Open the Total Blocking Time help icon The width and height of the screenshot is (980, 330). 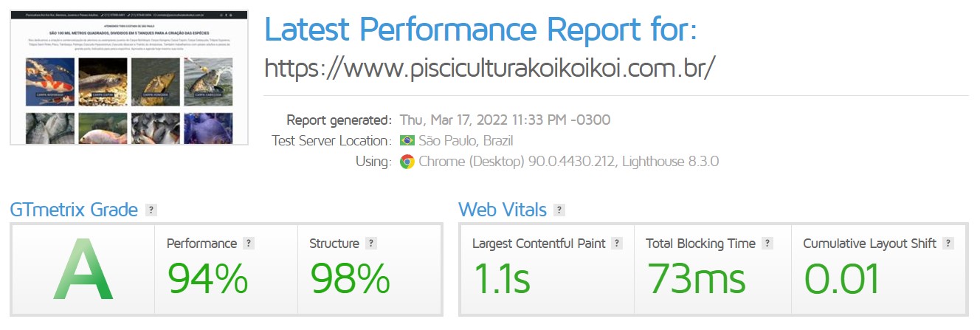(x=767, y=244)
